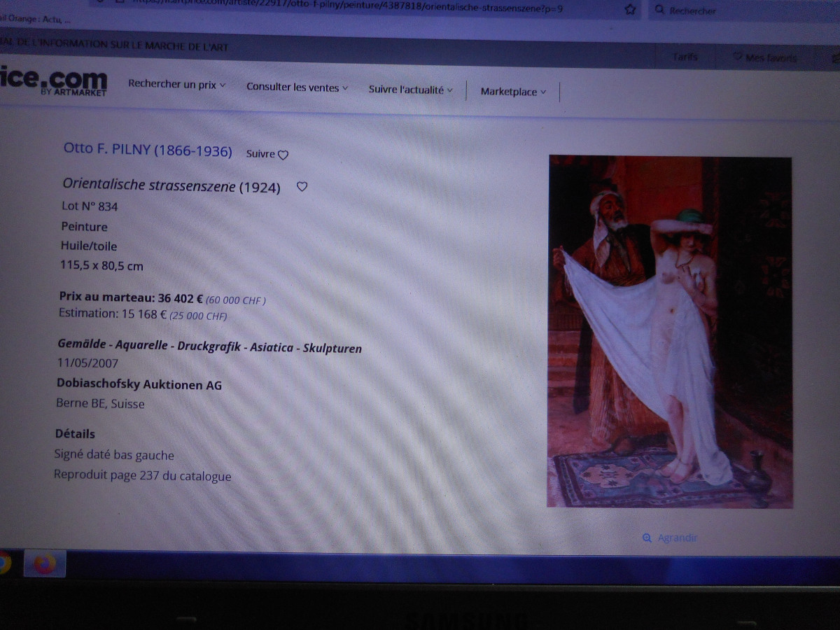Open the Tarifs link
This screenshot has width=840, height=630.
click(x=685, y=57)
